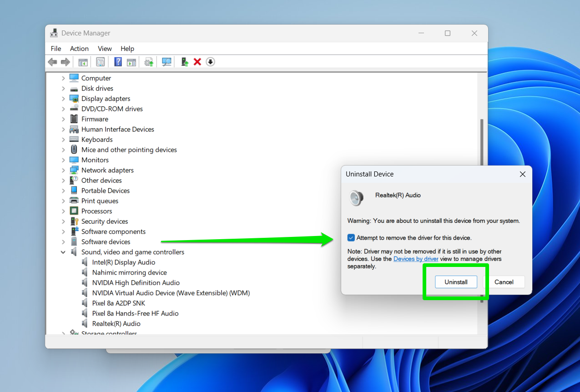This screenshot has height=392, width=580.
Task: Expand Mice and other pointing devices
Action: pos(63,150)
